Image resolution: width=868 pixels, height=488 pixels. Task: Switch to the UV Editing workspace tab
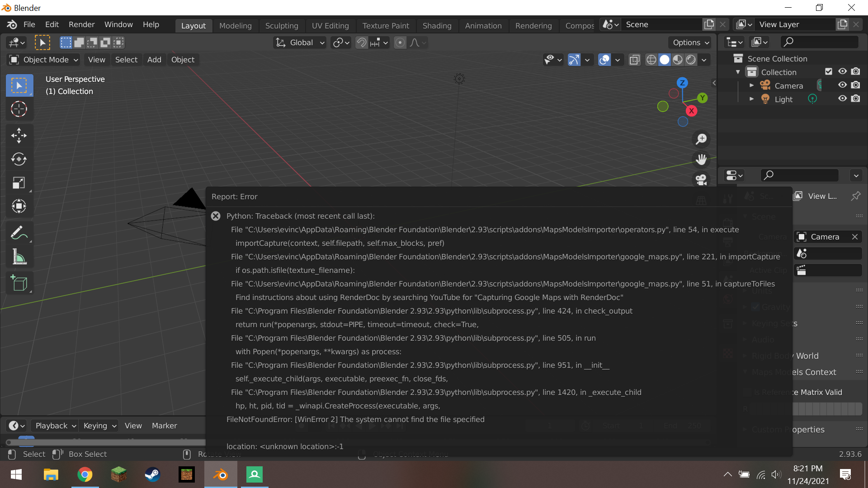pyautogui.click(x=330, y=25)
